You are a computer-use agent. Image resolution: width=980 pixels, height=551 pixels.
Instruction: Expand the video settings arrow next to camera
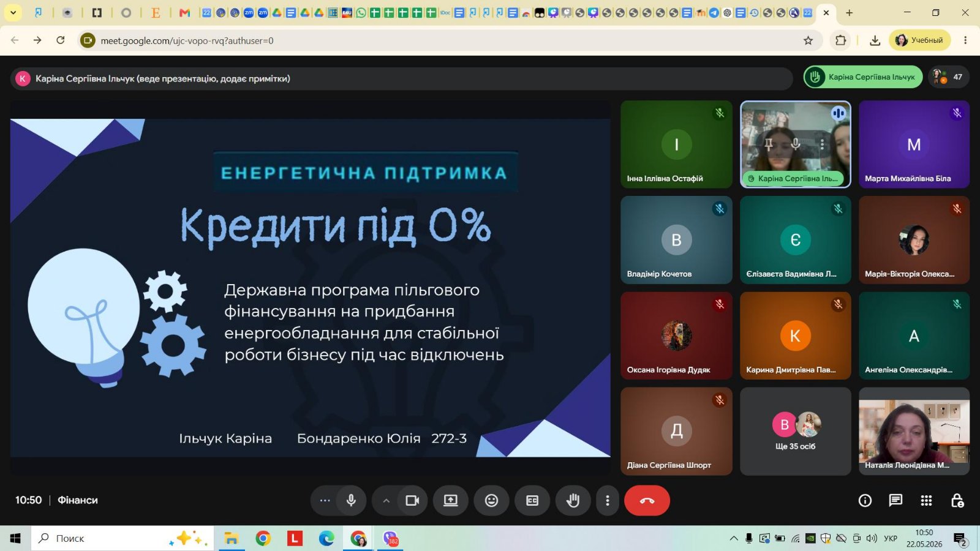point(386,501)
